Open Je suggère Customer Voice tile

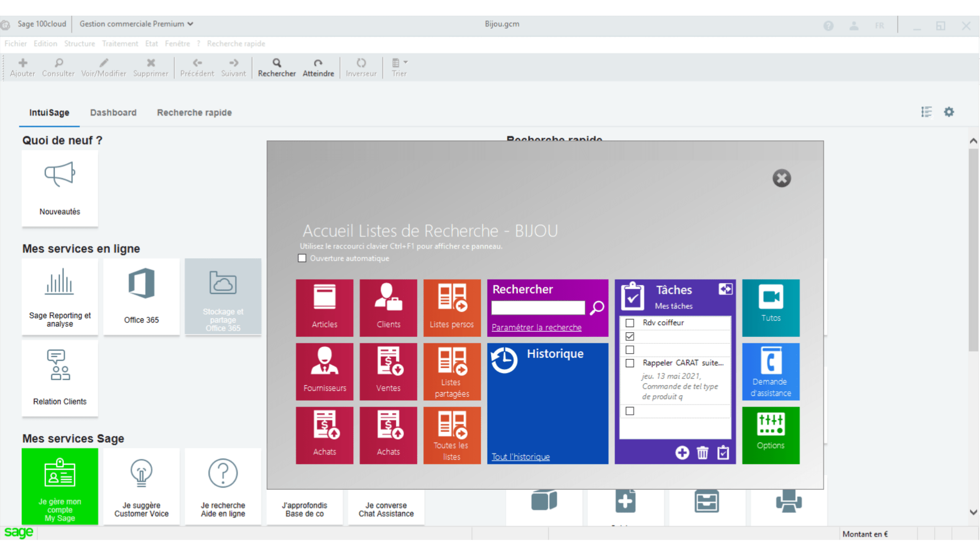(141, 486)
